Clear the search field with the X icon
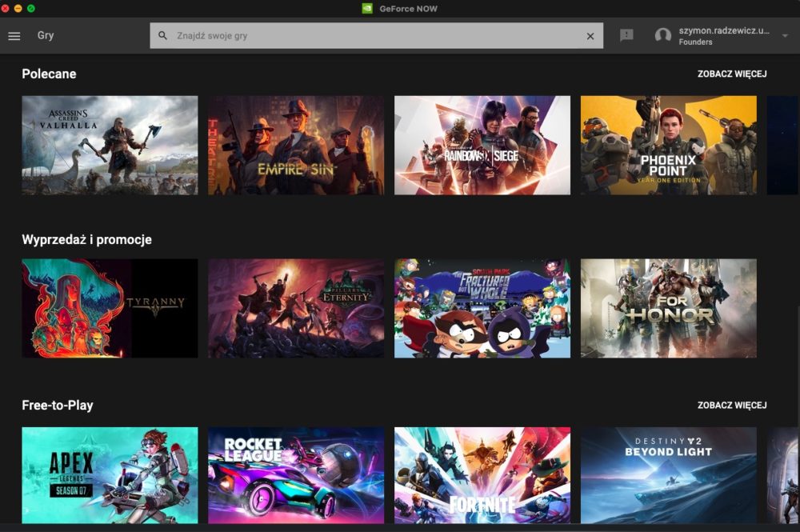This screenshot has width=800, height=532. coord(590,36)
